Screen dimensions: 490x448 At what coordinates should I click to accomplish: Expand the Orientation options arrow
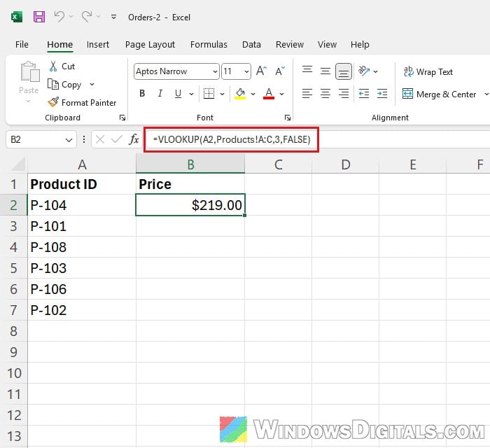(376, 71)
